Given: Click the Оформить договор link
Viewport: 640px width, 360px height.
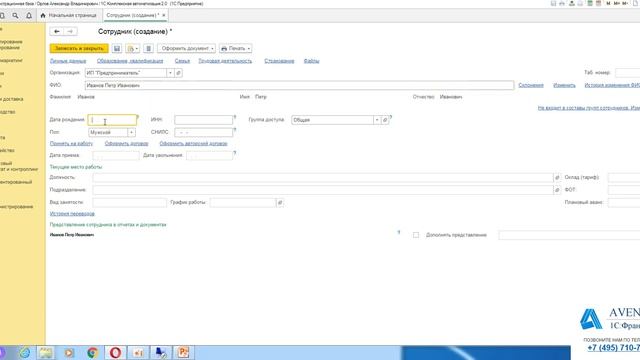Looking at the screenshot, I should (x=126, y=144).
